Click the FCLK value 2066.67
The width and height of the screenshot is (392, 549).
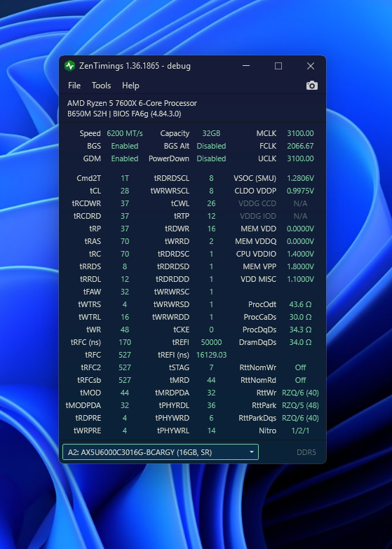click(300, 146)
